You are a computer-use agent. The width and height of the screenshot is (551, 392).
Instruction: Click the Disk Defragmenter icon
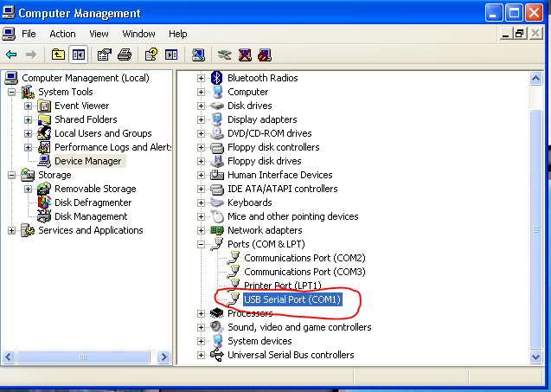click(44, 202)
